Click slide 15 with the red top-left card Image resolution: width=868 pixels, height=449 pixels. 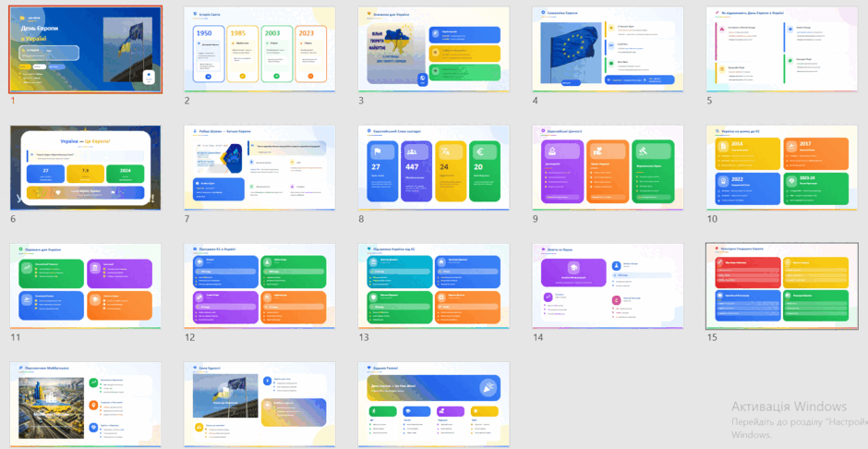click(781, 286)
